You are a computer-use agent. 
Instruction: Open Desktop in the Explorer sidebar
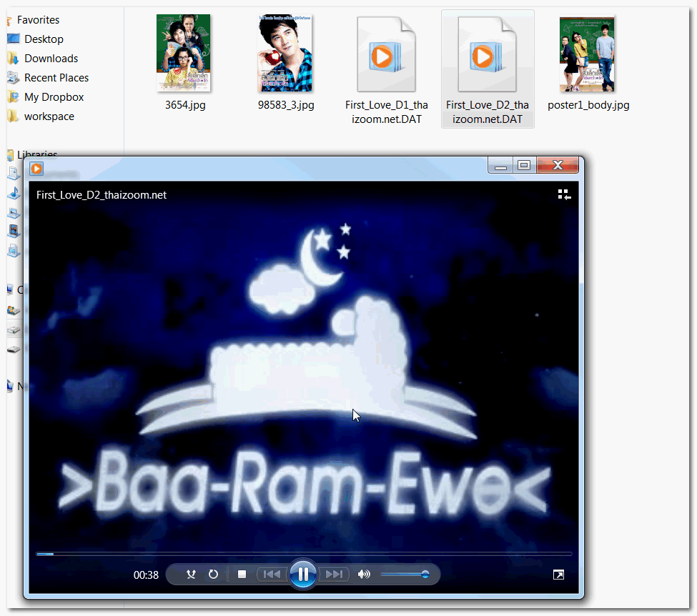click(x=44, y=39)
